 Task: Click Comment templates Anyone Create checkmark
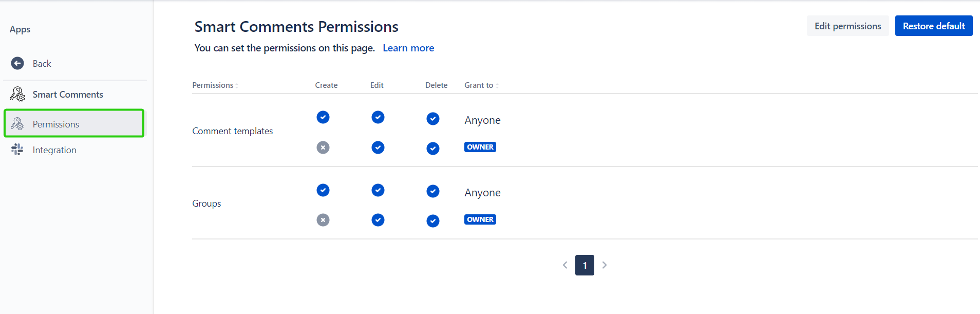(323, 117)
